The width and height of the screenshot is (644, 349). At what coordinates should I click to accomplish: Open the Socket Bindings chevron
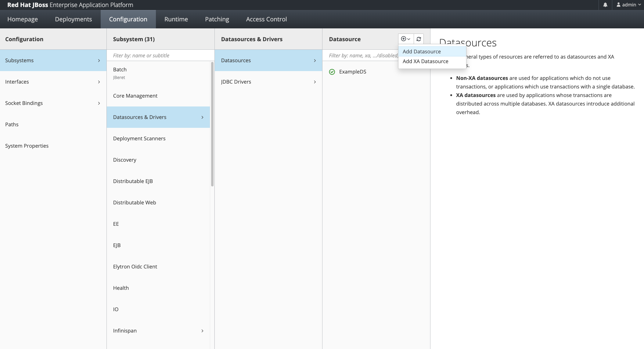(x=99, y=103)
